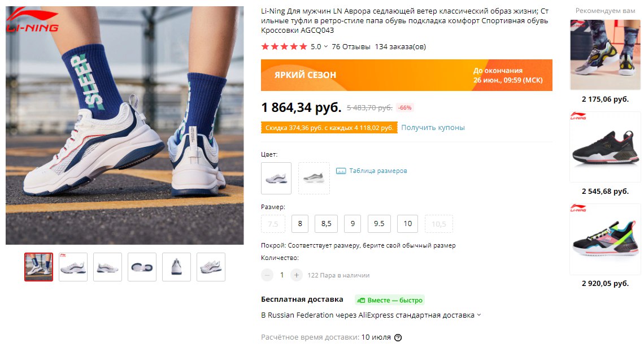
Task: Open the 76 Отзывы reviews link
Action: (351, 46)
